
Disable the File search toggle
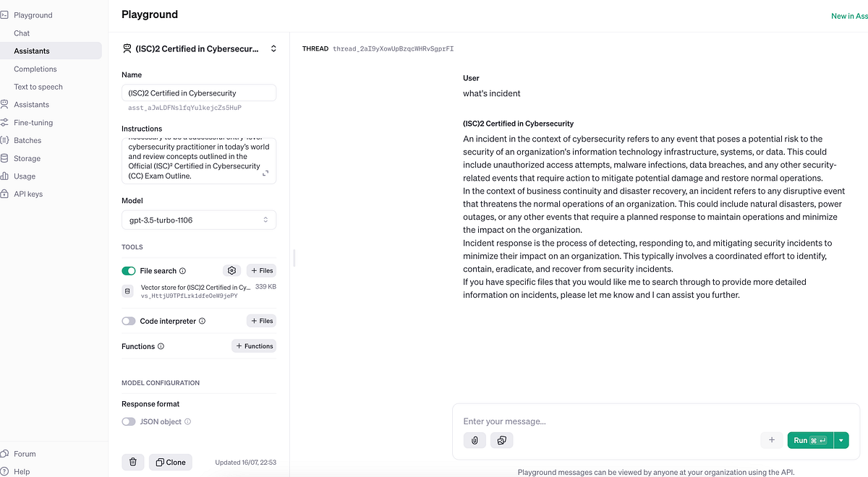(129, 270)
